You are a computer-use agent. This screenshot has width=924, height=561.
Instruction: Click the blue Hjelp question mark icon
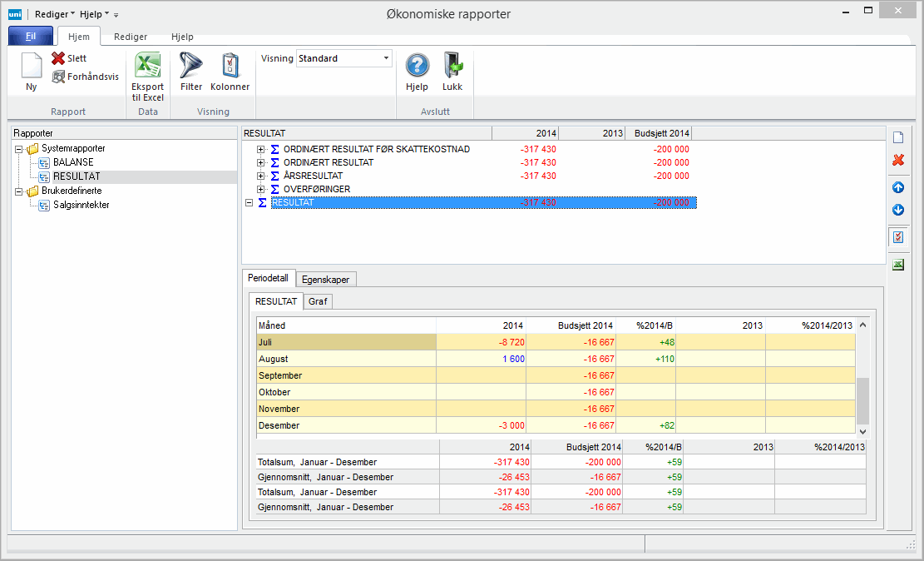(x=417, y=67)
